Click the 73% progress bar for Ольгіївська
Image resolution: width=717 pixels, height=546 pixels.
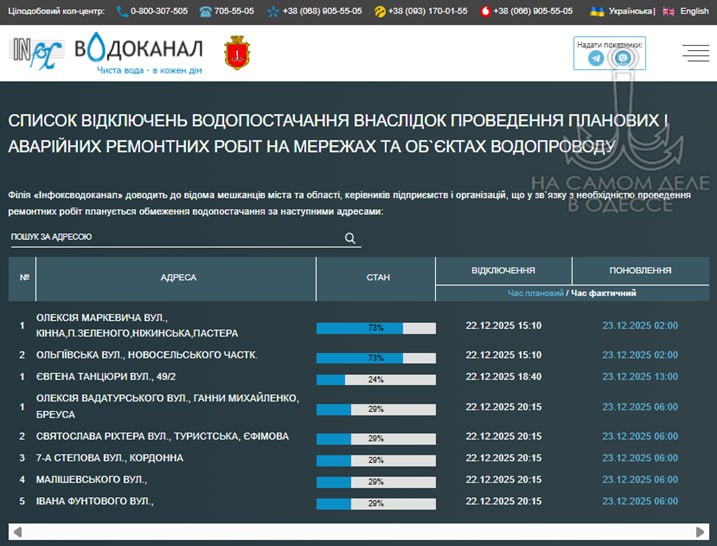tap(376, 357)
